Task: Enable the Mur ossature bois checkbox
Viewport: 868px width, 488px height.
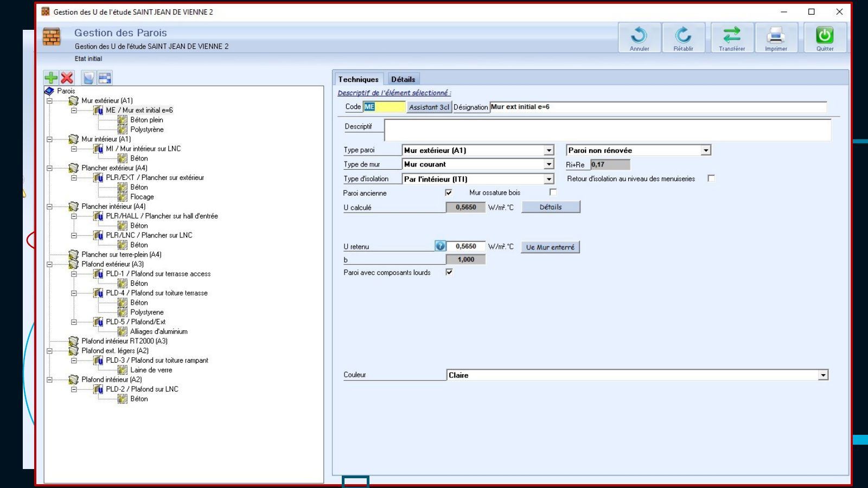Action: pos(553,192)
